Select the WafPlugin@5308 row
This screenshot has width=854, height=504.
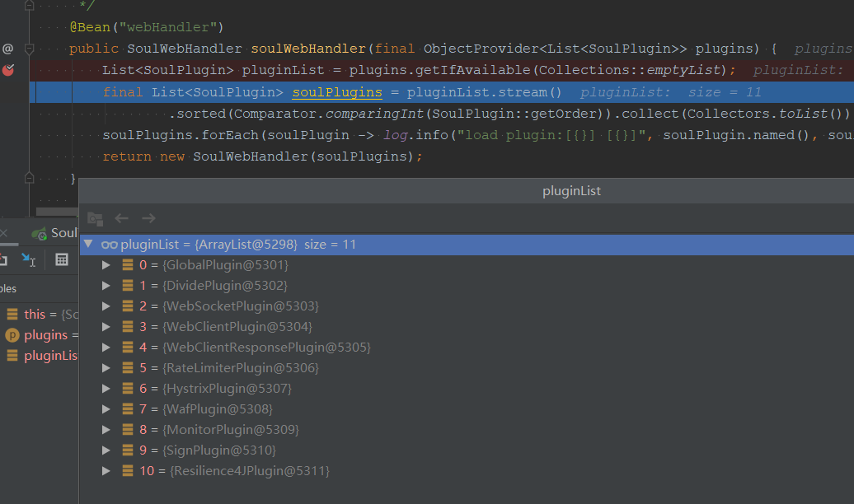(x=467, y=409)
